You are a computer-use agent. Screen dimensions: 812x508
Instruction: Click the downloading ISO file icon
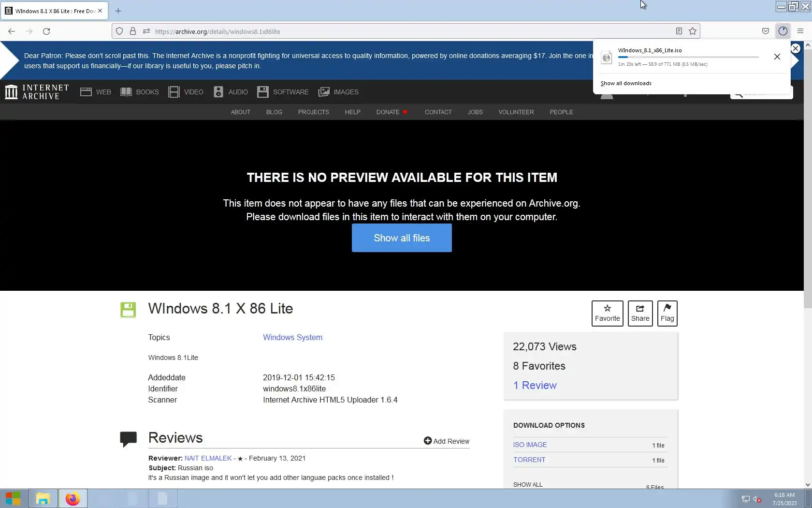pos(607,58)
